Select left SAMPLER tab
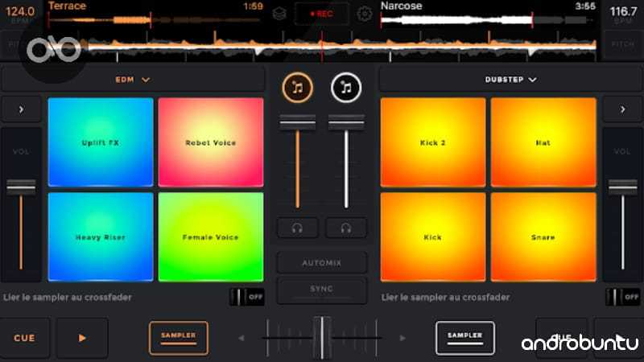This screenshot has height=362, width=644. (x=178, y=338)
